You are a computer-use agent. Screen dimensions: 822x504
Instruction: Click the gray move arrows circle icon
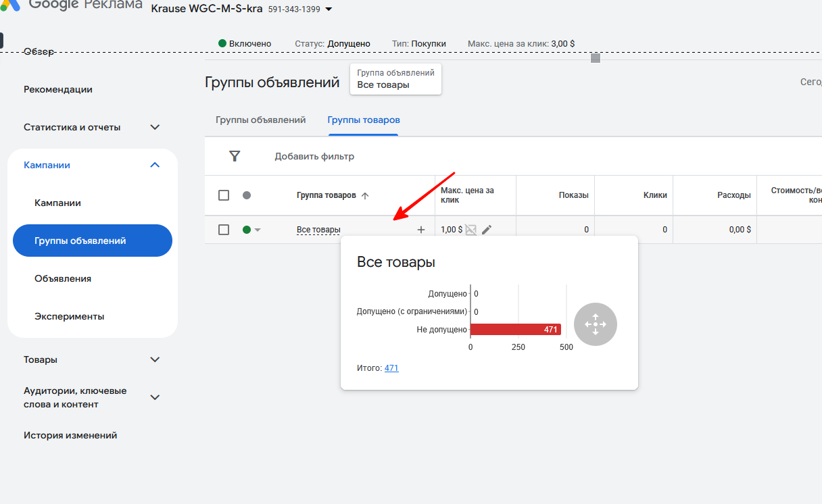click(595, 325)
